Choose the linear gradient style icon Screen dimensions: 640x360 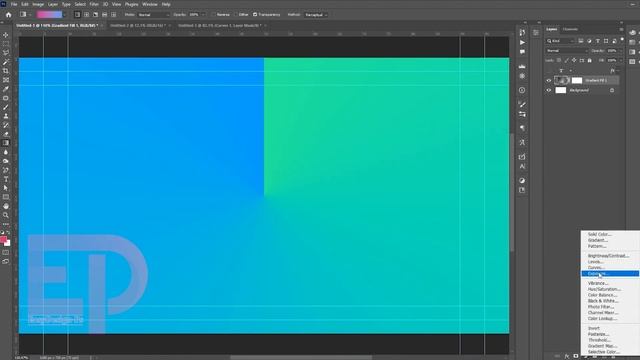click(78, 15)
